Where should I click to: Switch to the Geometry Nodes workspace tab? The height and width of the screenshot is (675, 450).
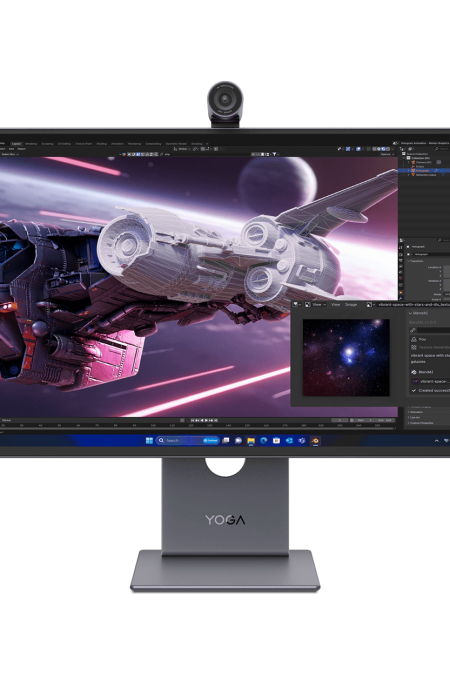(x=176, y=144)
